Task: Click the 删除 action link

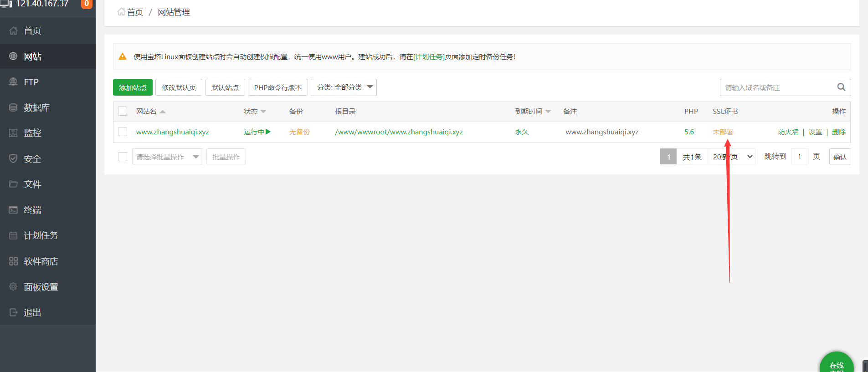Action: click(x=839, y=132)
